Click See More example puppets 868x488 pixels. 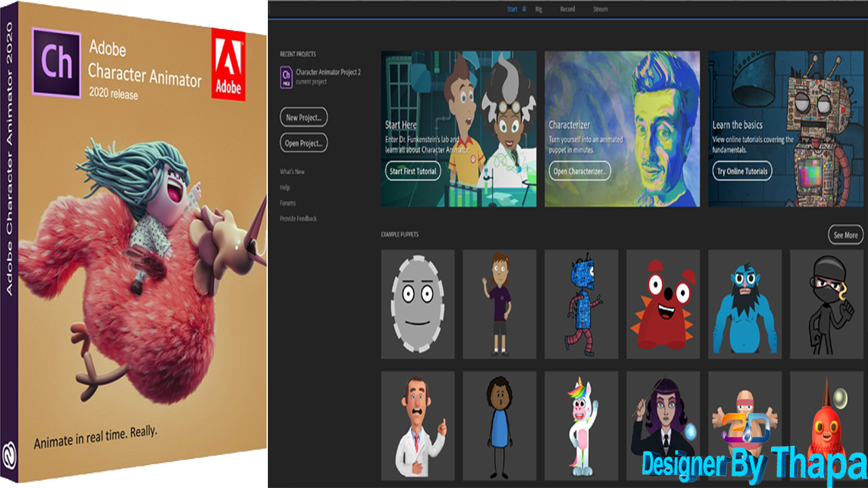[846, 235]
